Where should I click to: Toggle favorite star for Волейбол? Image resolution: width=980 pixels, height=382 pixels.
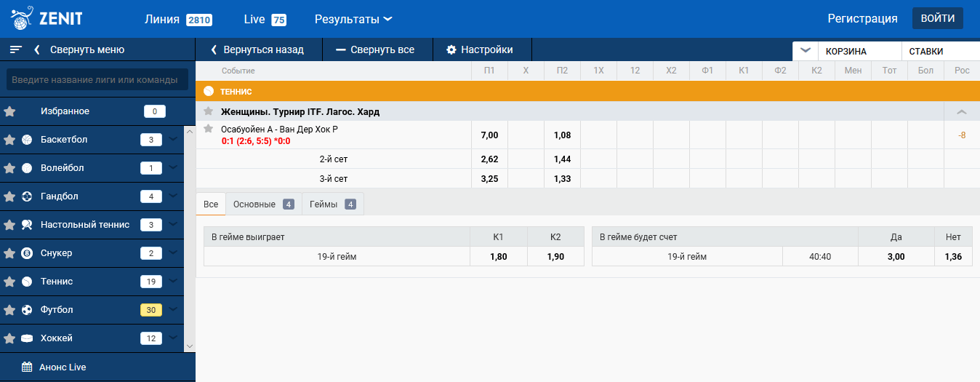point(9,168)
